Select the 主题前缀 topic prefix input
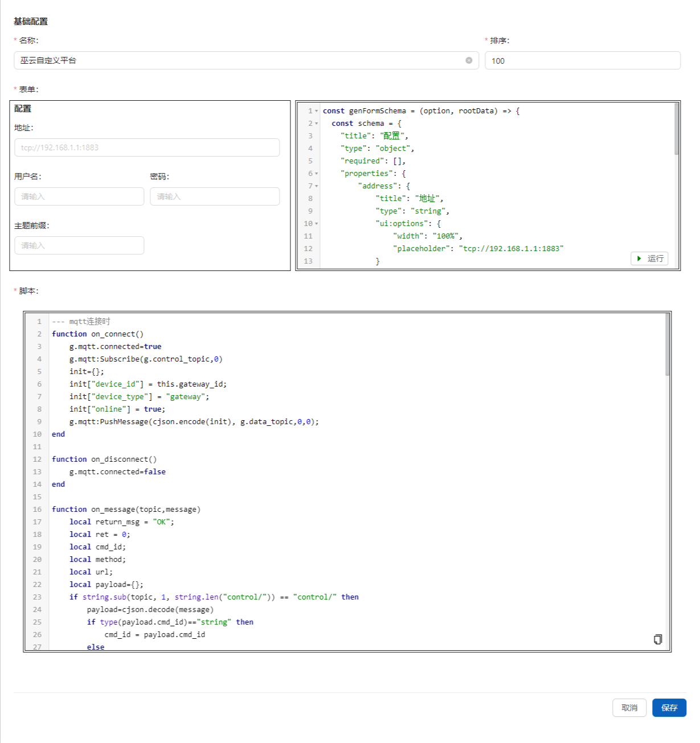 pos(79,245)
